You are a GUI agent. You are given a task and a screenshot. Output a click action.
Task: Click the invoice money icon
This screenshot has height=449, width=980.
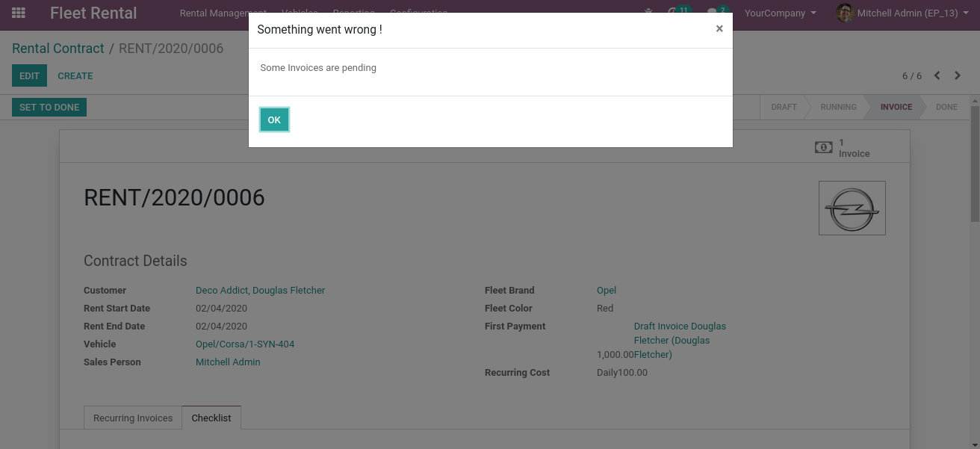pyautogui.click(x=823, y=148)
